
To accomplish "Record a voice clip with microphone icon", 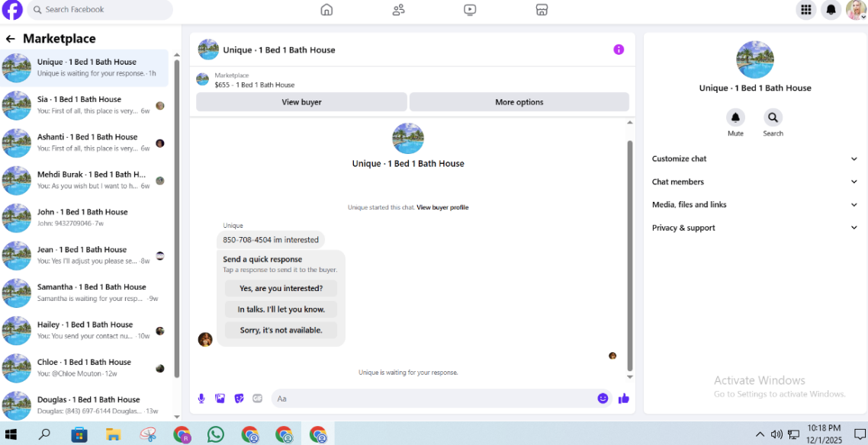I will (x=201, y=398).
